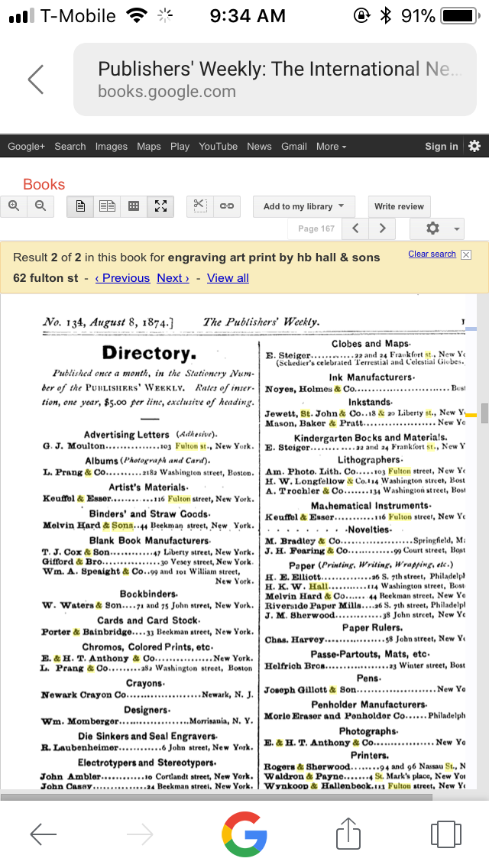
Task: Open YouTube from the Google bar
Action: pos(219,146)
